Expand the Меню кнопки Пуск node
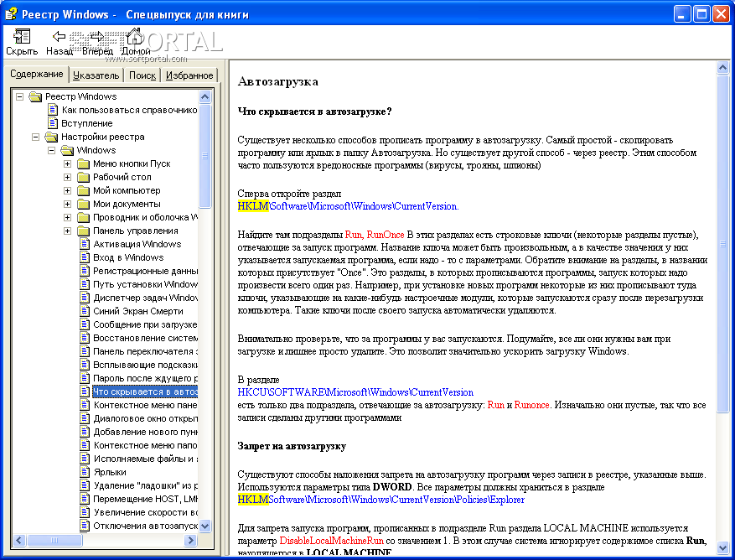The image size is (735, 560). click(x=68, y=164)
